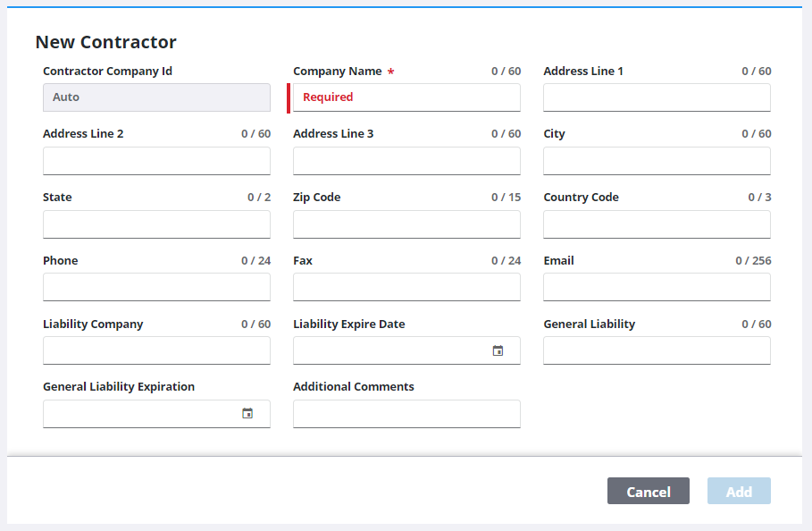Screen dimensions: 812x531
Task: Click the Address Line 1 input
Action: 657,97
